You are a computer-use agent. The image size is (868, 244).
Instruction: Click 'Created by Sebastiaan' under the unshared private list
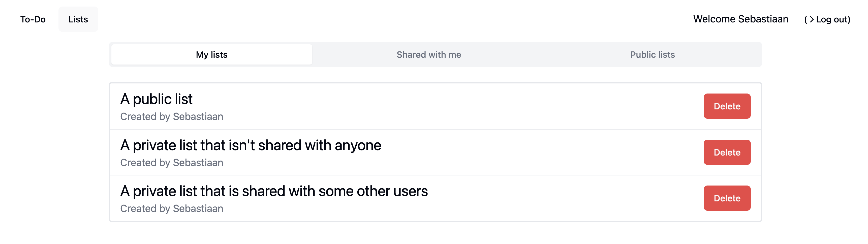(172, 163)
